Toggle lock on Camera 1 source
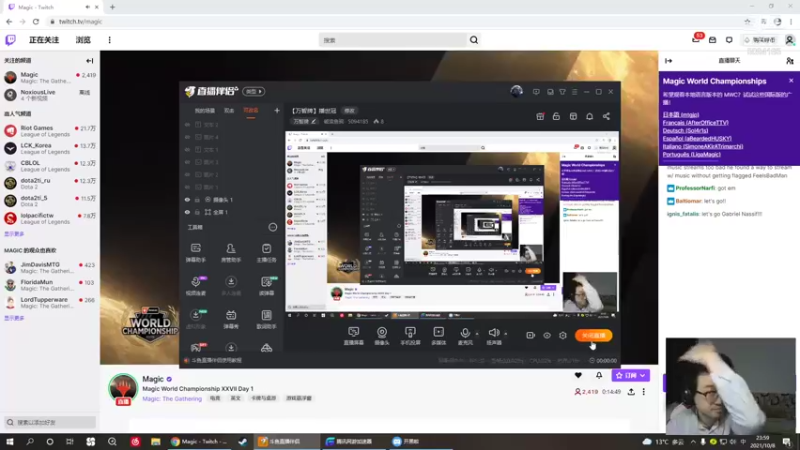 pyautogui.click(x=197, y=199)
